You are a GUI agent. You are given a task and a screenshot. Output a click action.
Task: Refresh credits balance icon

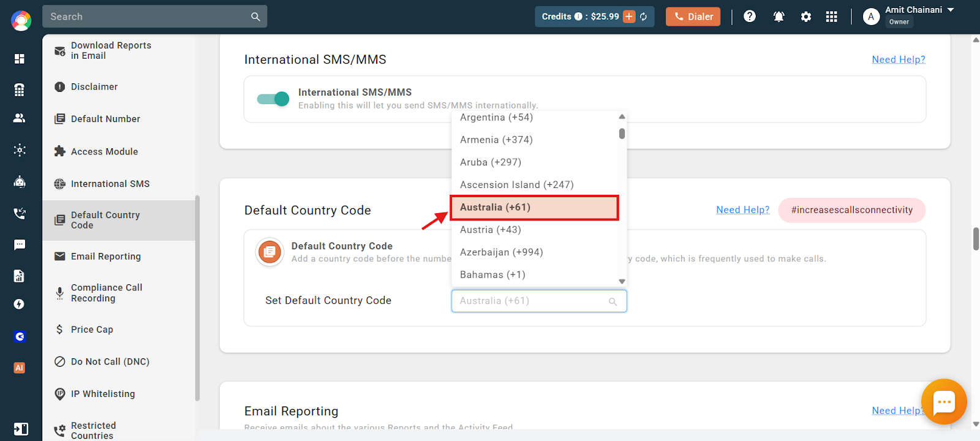[x=644, y=17]
